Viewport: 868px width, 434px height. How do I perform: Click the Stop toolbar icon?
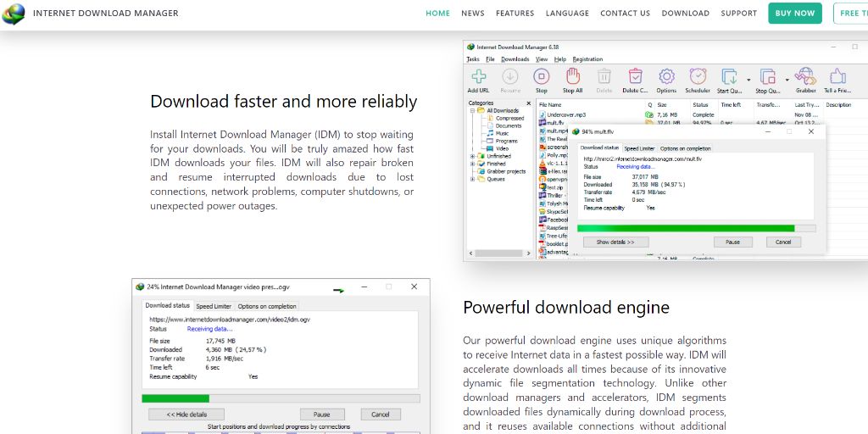pos(541,76)
